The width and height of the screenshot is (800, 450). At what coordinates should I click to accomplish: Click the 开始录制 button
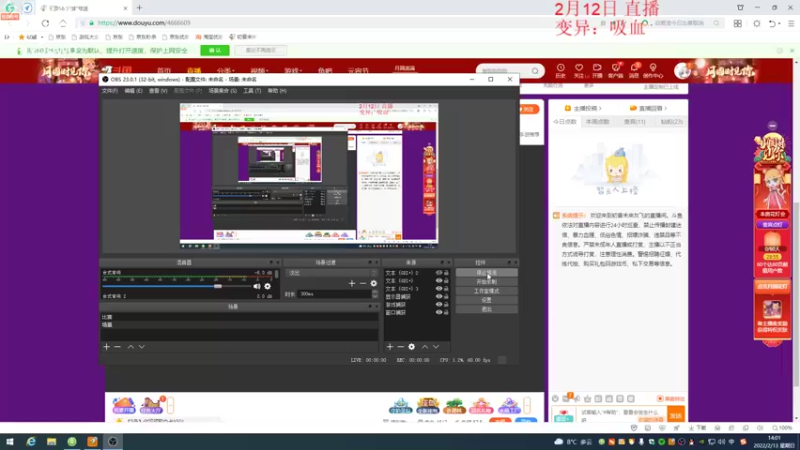click(x=486, y=282)
